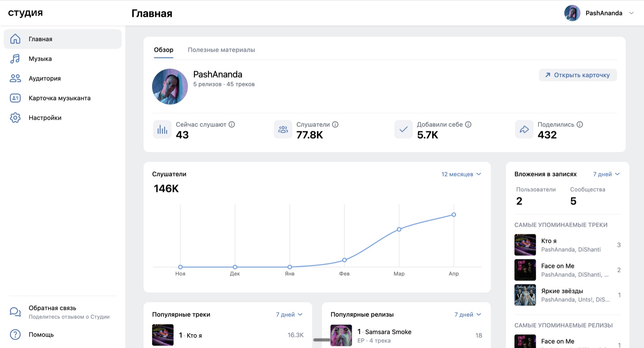Click the Музыка note icon
644x348 pixels.
point(15,59)
